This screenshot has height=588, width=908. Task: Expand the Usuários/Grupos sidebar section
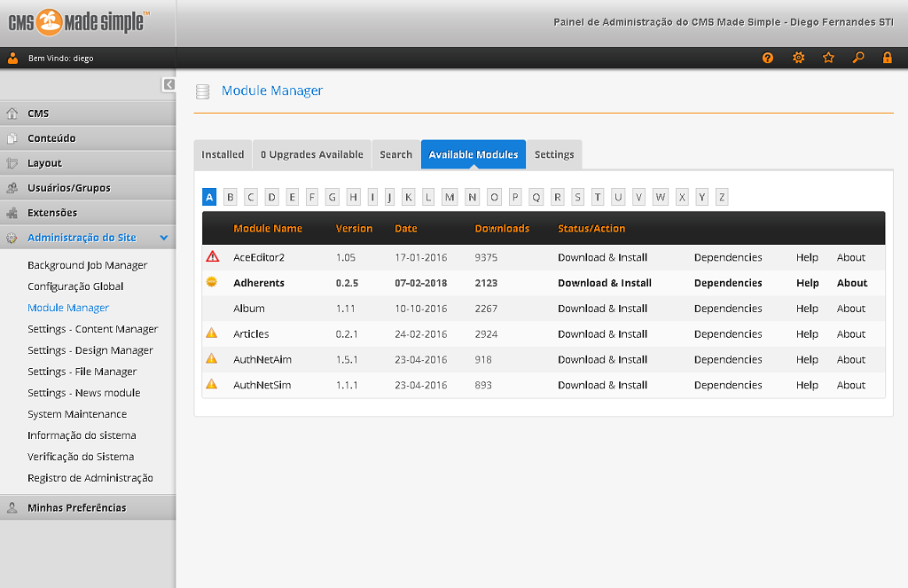tap(69, 188)
